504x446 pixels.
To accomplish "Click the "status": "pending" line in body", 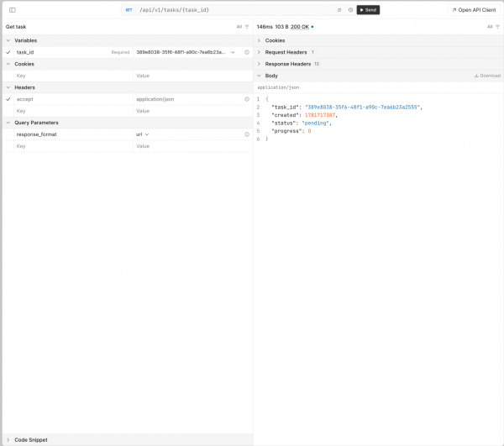I will [302, 123].
